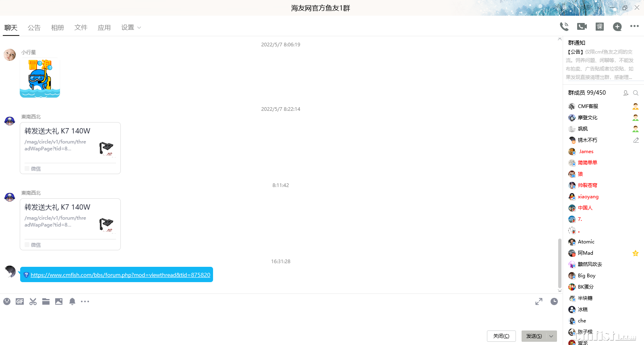Screen dimensions: 644x345
Task: Open the group class (课) icon
Action: (600, 27)
